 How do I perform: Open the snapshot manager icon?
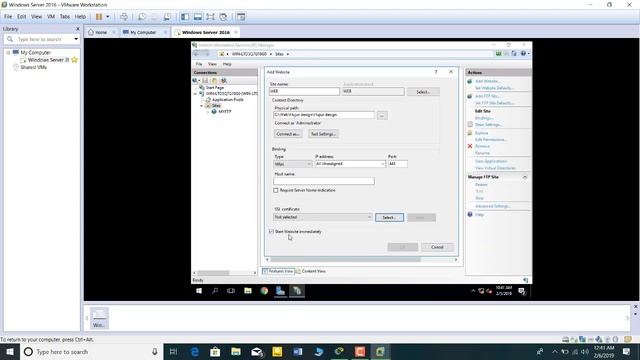point(167,17)
